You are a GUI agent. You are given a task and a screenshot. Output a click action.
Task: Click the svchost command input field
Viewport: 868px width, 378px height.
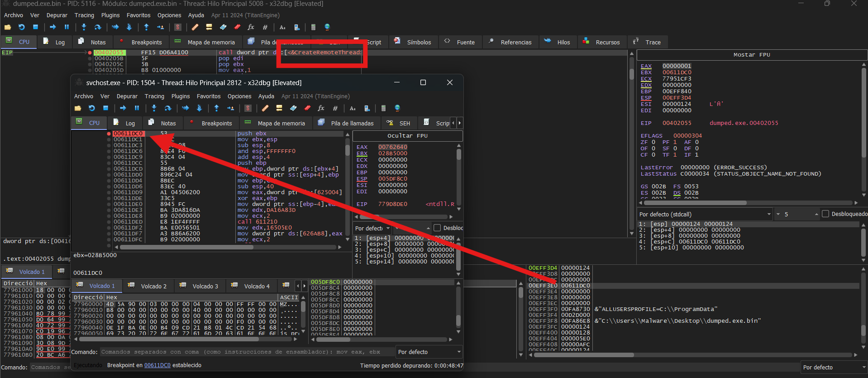click(247, 352)
